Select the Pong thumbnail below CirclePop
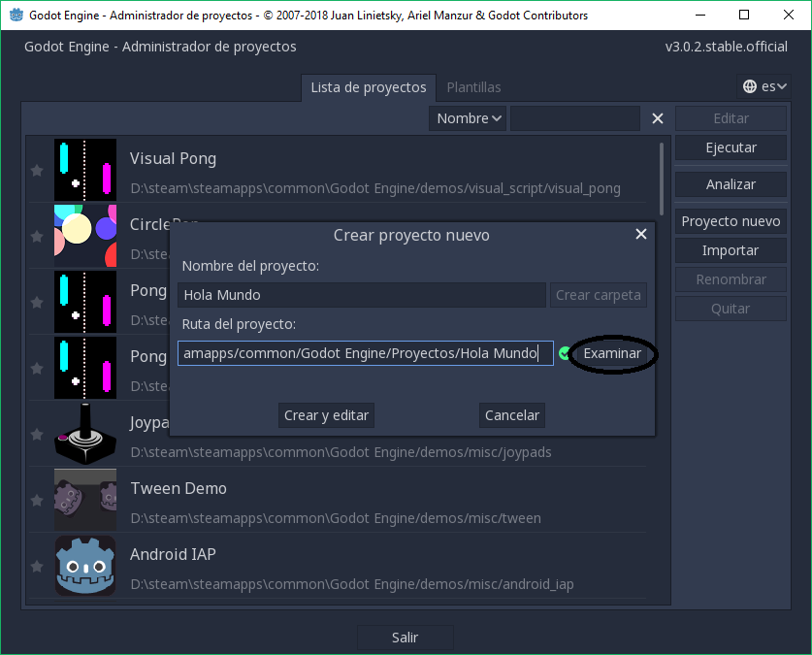This screenshot has width=812, height=655. pyautogui.click(x=85, y=302)
